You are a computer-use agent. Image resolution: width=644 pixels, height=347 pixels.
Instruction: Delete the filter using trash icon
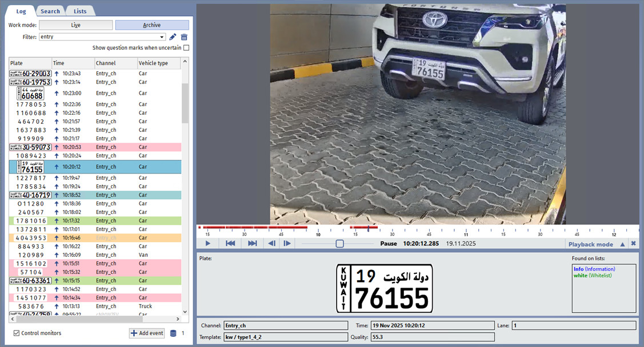[x=184, y=37]
